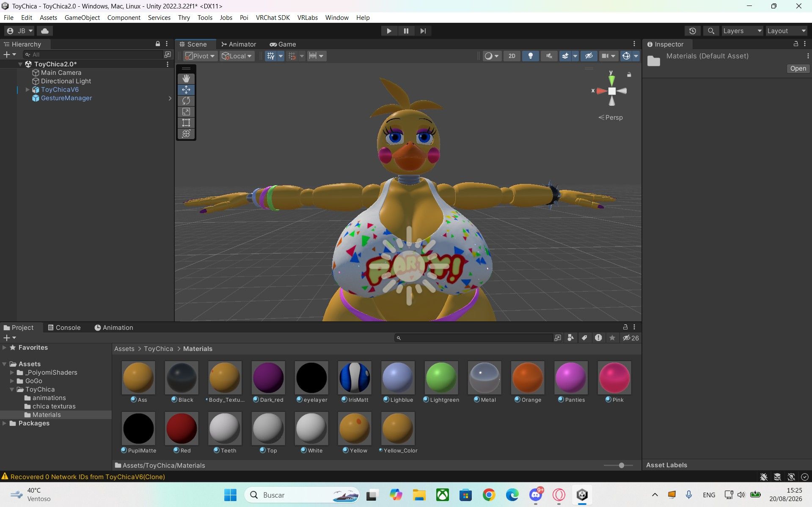Click the Search by Import Log Type icon
Image resolution: width=812 pixels, height=507 pixels.
(x=598, y=338)
